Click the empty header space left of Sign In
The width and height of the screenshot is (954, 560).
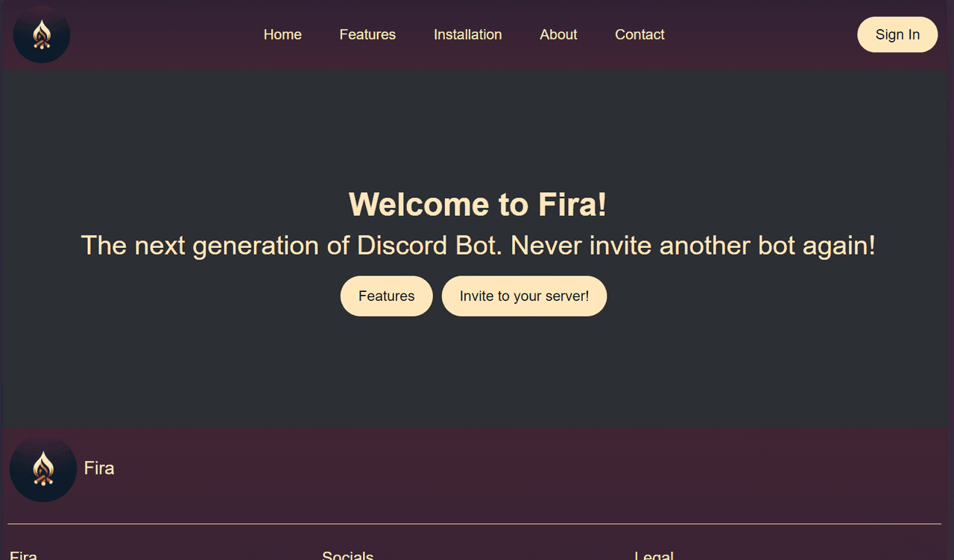point(760,35)
